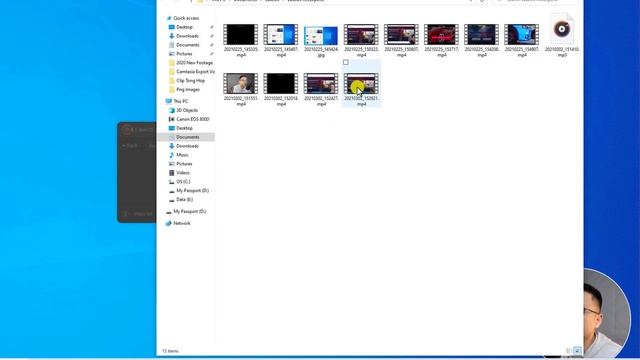Open the standalone My Passport (D:) entry
This screenshot has width=640, height=360.
[x=186, y=211]
